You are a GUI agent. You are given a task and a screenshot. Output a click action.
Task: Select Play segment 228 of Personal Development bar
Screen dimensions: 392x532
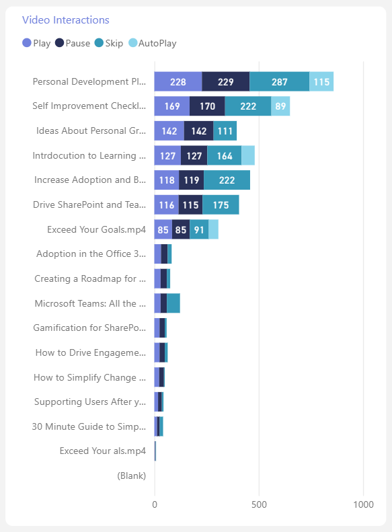point(178,81)
